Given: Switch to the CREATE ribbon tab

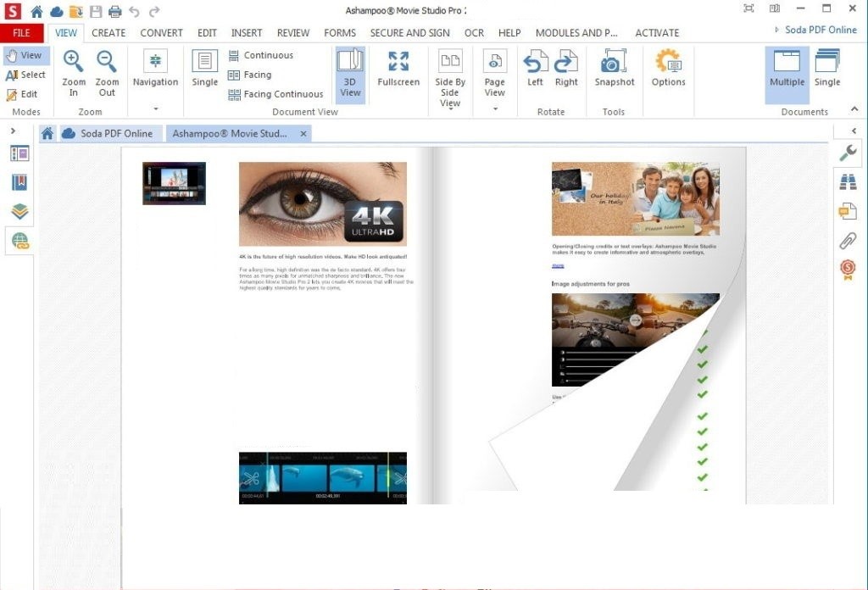Looking at the screenshot, I should point(108,33).
